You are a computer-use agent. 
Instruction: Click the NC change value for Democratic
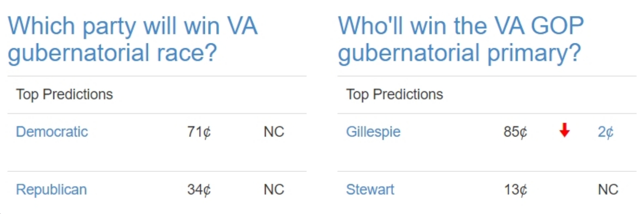click(x=274, y=132)
